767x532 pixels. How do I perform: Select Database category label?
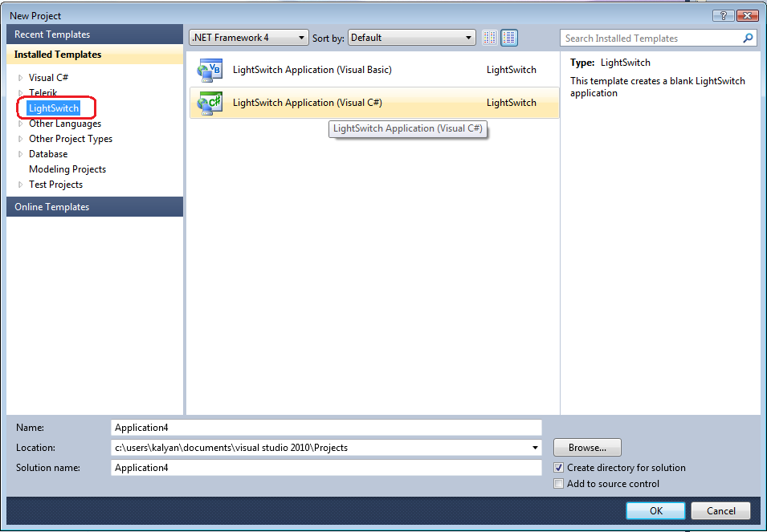pos(48,154)
